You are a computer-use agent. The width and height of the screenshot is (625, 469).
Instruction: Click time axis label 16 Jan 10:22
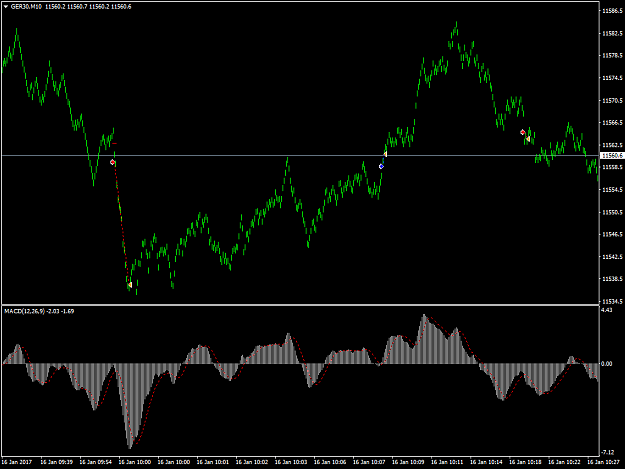point(564,462)
